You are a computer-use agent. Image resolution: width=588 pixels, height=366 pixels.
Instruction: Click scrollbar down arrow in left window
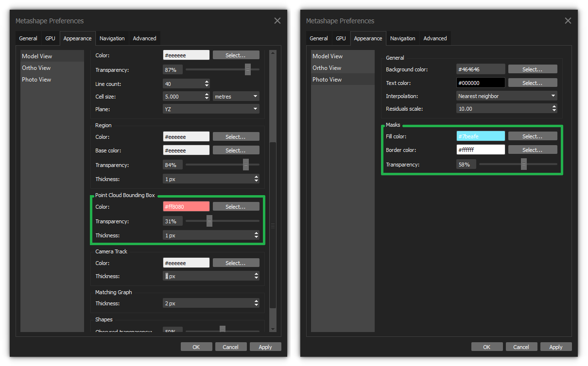pos(273,329)
